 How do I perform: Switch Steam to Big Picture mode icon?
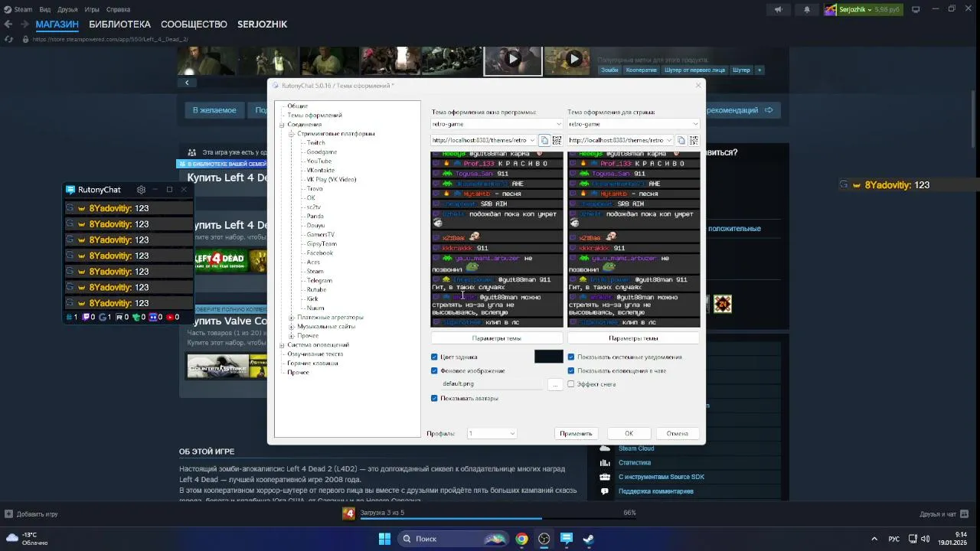[914, 9]
